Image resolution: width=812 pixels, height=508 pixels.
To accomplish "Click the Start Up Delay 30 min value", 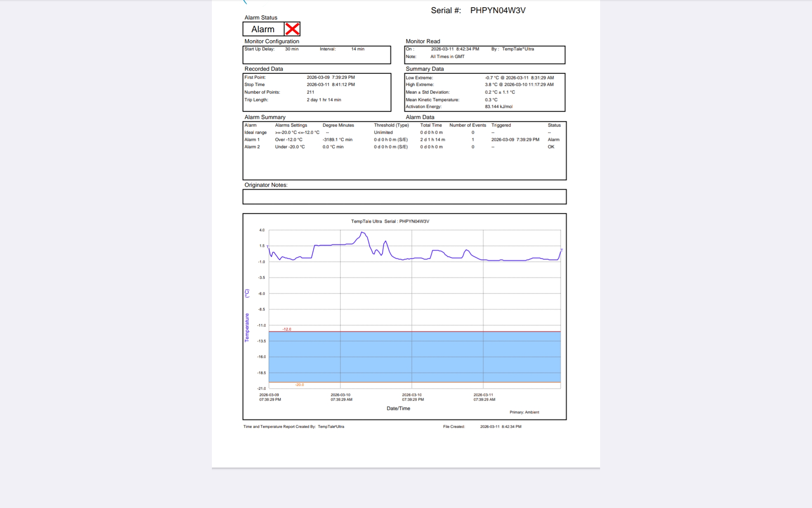I will pos(291,49).
